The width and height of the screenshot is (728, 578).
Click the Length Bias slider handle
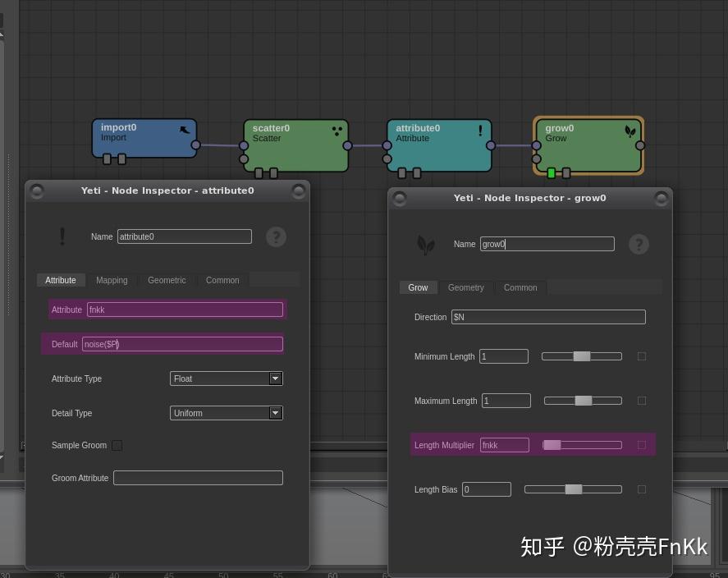click(x=574, y=489)
